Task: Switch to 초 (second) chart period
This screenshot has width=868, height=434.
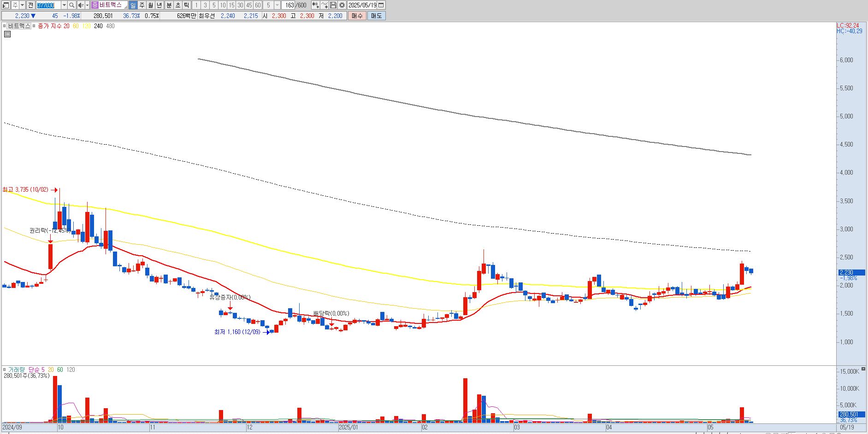Action: (177, 5)
